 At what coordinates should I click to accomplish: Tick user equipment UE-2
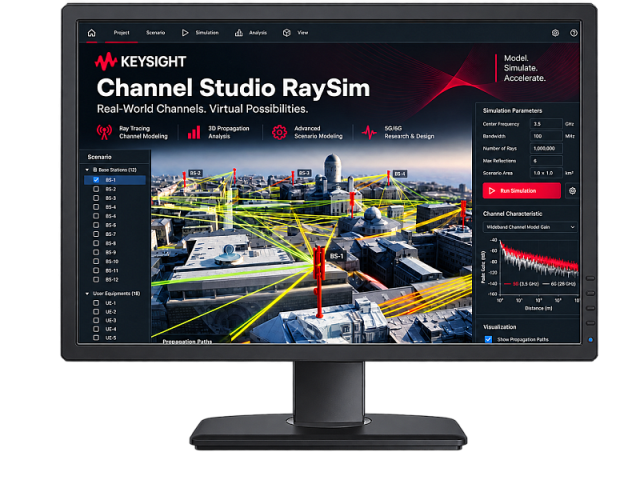coord(96,311)
